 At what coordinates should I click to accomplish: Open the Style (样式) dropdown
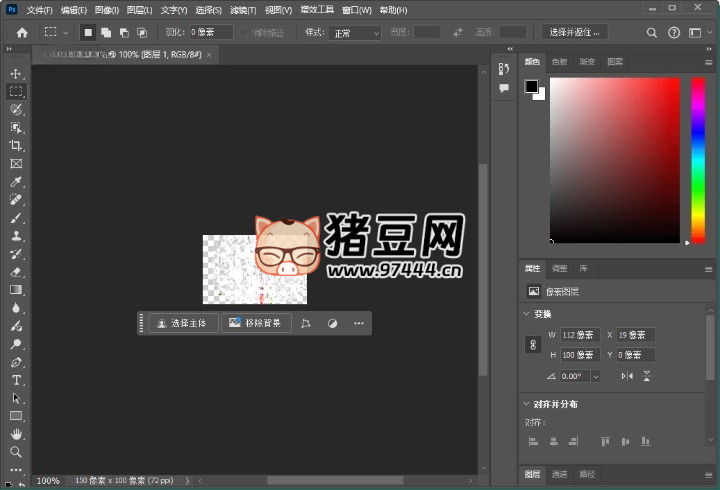(354, 33)
